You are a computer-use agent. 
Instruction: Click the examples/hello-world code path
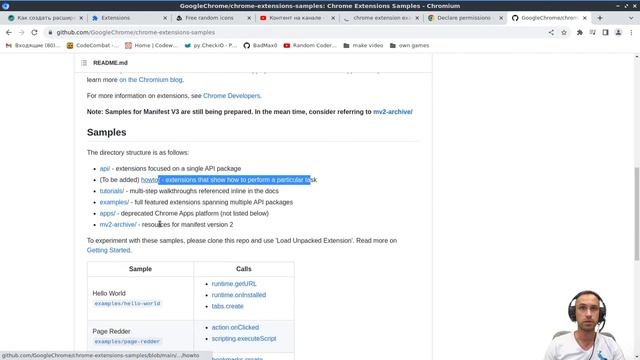[127, 303]
